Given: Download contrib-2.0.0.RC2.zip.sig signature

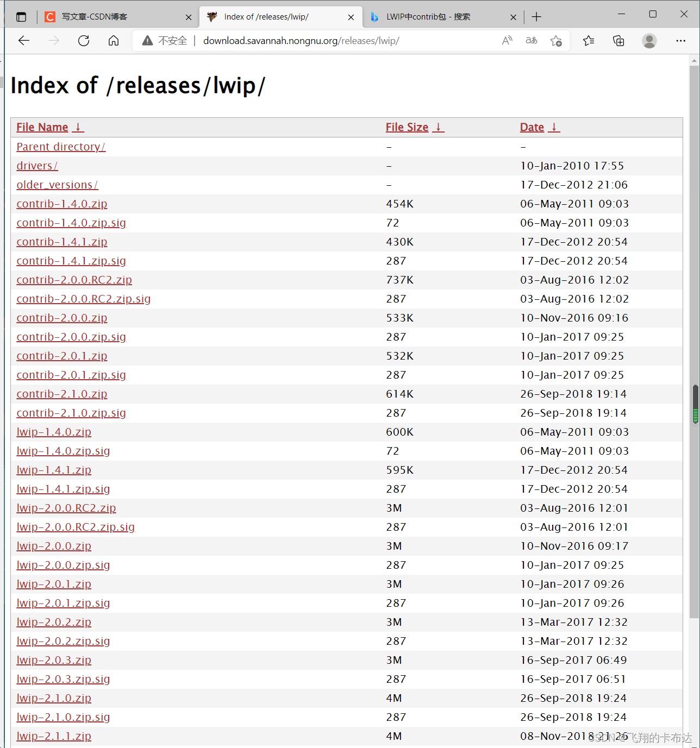Looking at the screenshot, I should (84, 299).
